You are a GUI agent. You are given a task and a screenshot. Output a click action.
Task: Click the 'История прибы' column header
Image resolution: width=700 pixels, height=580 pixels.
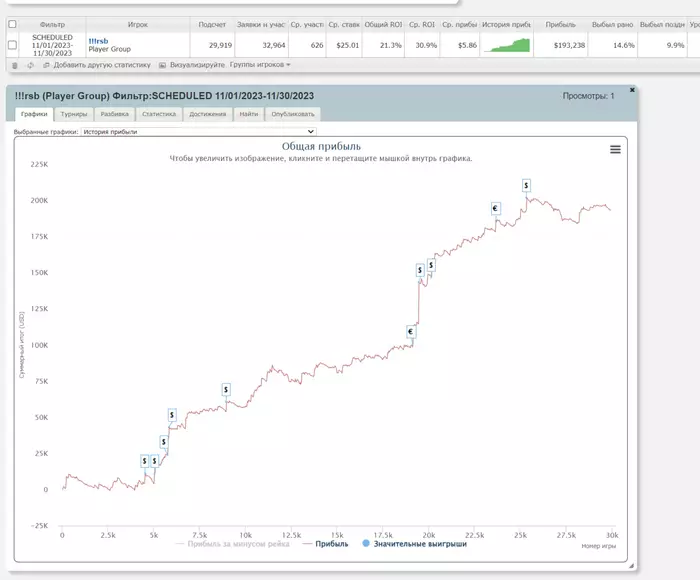click(x=506, y=25)
